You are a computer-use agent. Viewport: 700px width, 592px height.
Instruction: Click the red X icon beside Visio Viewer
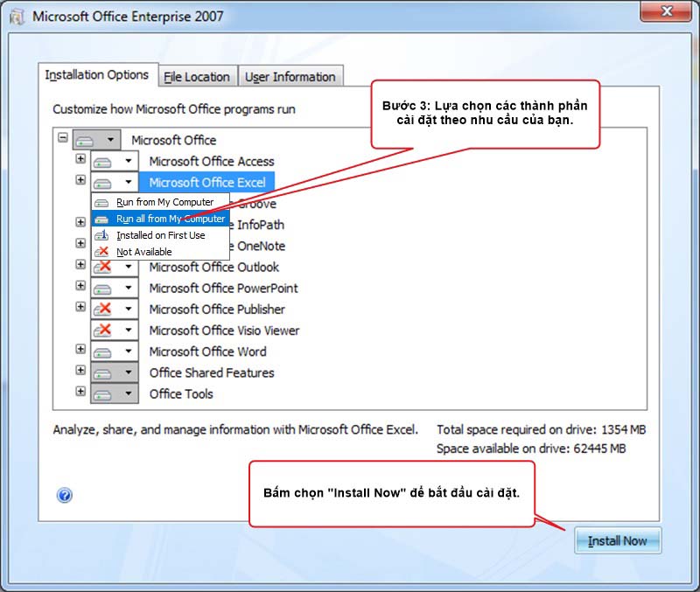point(102,331)
